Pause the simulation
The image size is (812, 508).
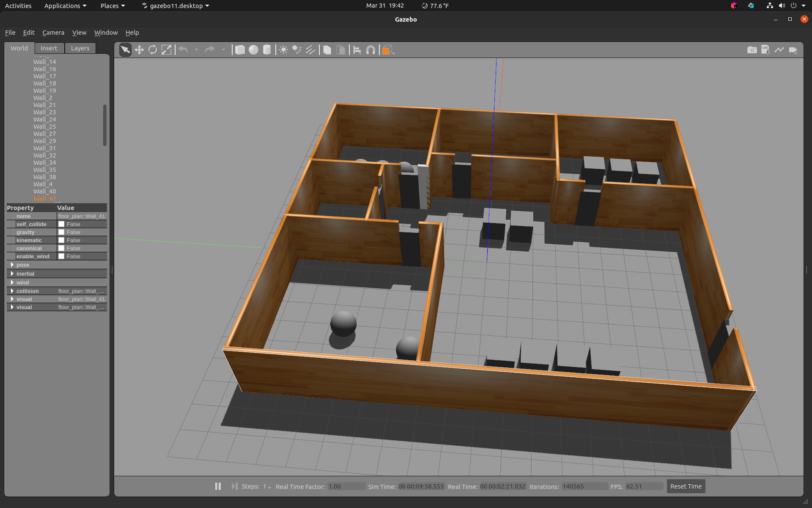(218, 486)
